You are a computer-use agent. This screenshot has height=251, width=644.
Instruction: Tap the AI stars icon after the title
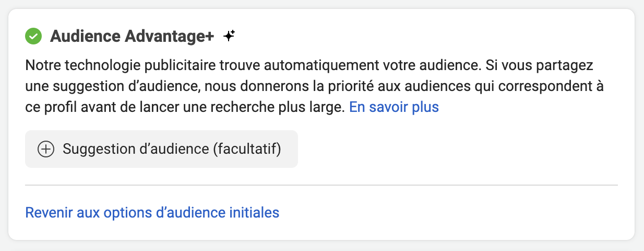point(229,36)
